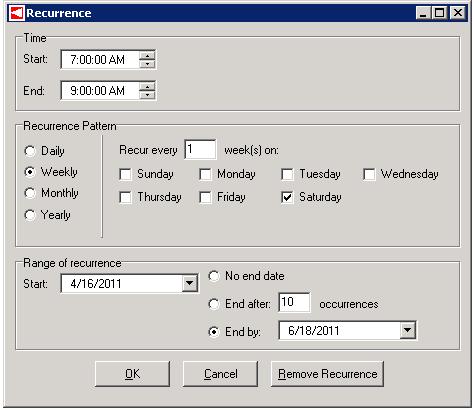Choose the Monthly recurrence option

pos(30,193)
